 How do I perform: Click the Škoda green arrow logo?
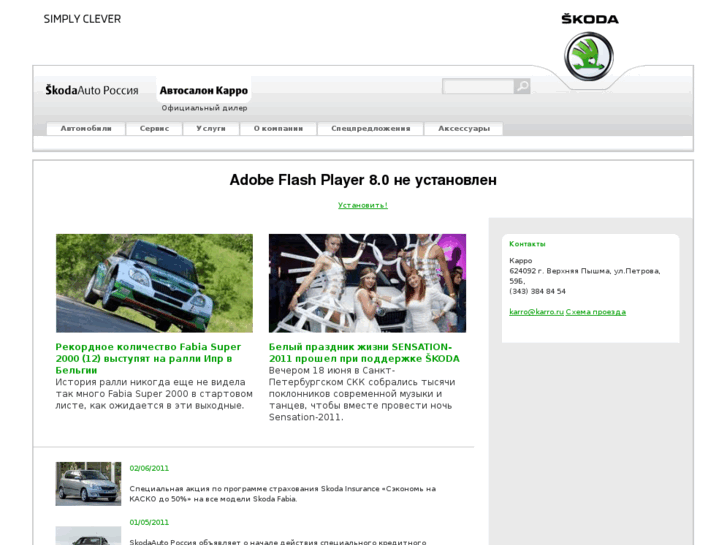589,57
